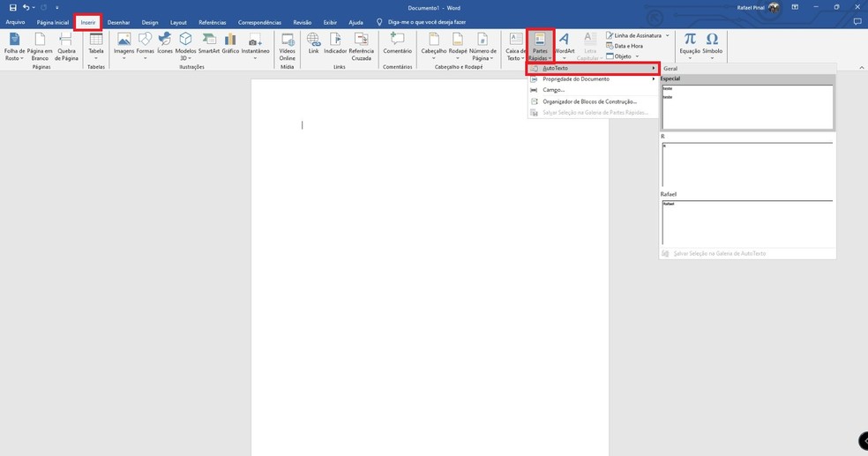Screen dimensions: 868x456
Task: Open Propriedade do Documento submenu
Action: 592,79
